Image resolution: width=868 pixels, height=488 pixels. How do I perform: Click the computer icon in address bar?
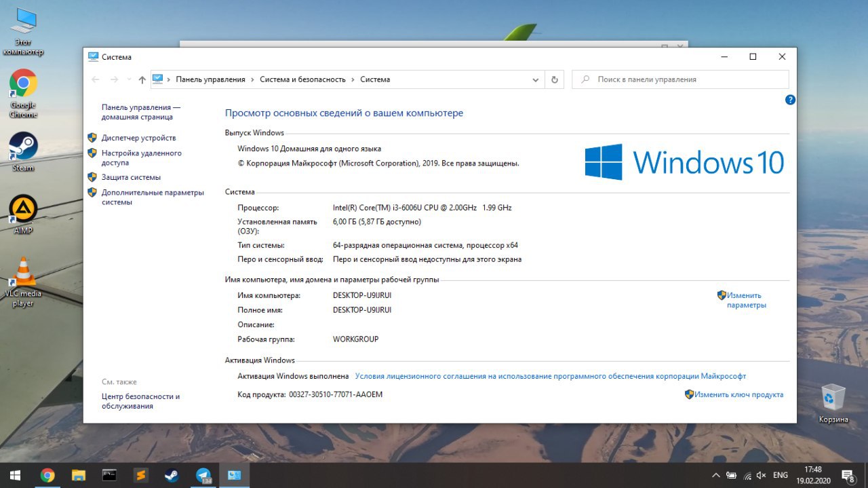coord(158,79)
